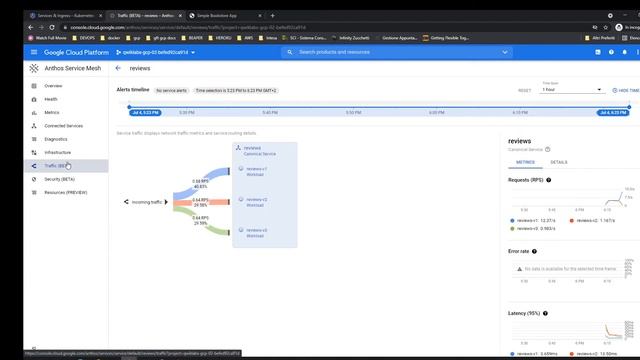Click the Resources (PREVIEW) list icon

pyautogui.click(x=34, y=192)
